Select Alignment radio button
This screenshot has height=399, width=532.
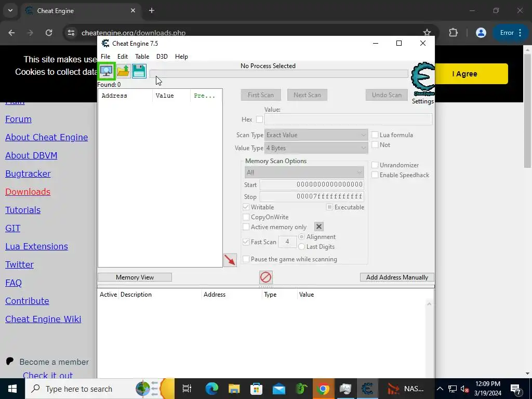301,236
